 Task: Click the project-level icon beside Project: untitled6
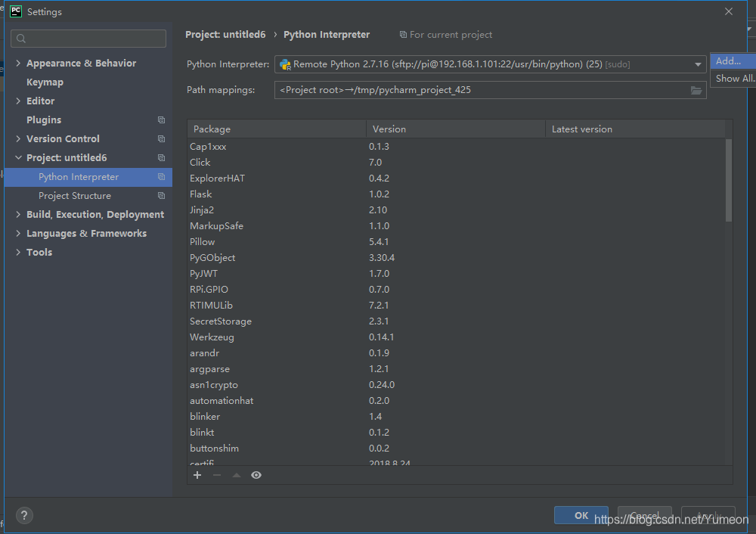pos(162,158)
